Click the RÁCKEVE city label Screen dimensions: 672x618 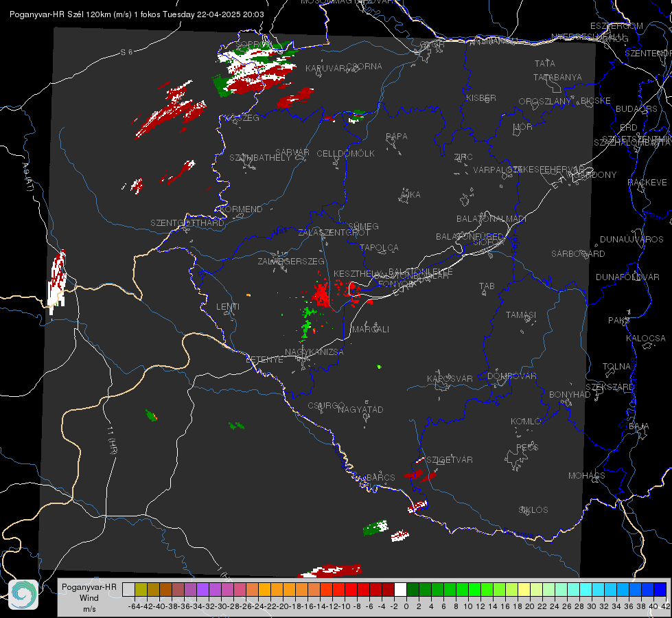tap(647, 183)
